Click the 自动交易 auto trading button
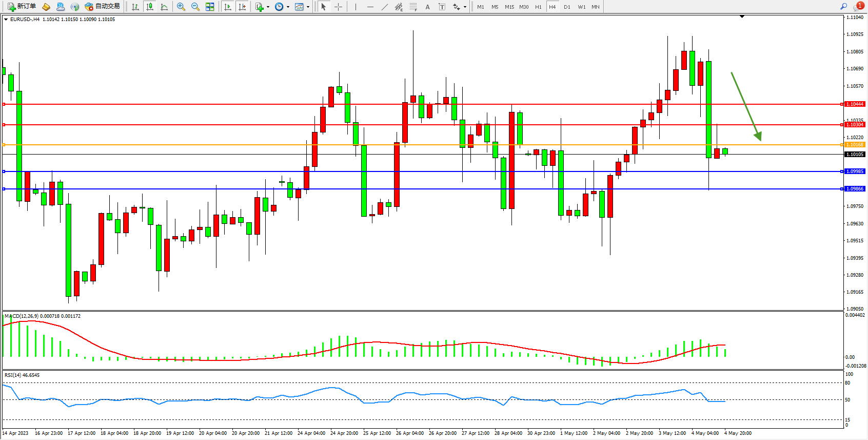 point(103,7)
